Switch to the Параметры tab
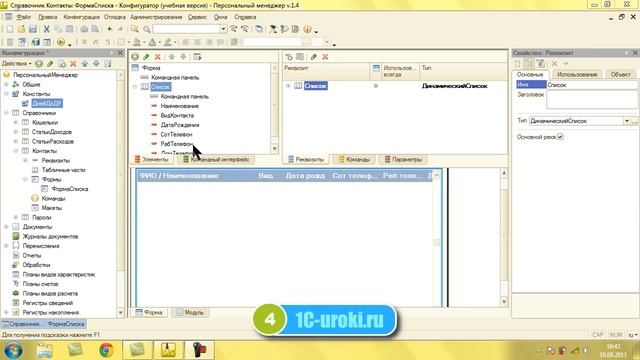The height and width of the screenshot is (360, 640). click(x=402, y=159)
